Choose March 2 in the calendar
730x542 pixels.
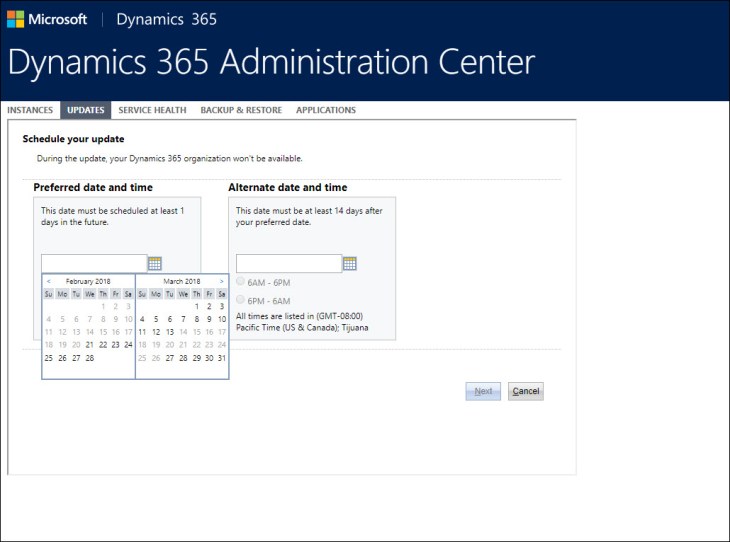pyautogui.click(x=210, y=306)
